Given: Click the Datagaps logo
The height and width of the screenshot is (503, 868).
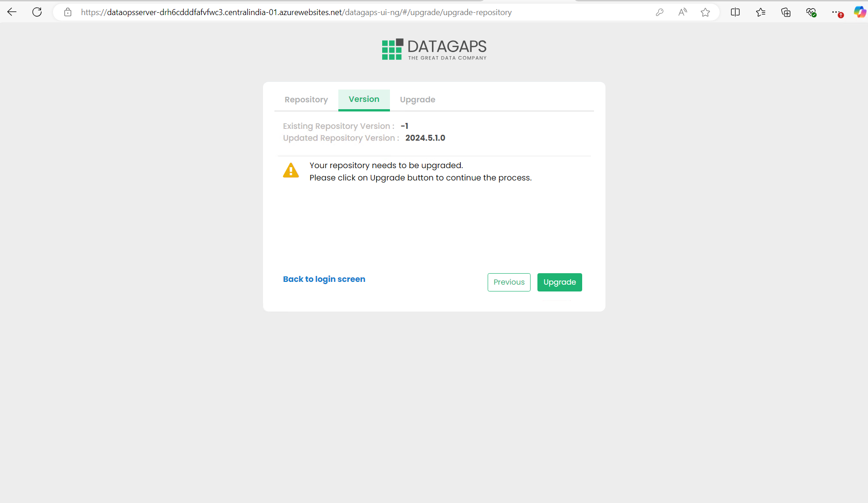Looking at the screenshot, I should pos(434,49).
